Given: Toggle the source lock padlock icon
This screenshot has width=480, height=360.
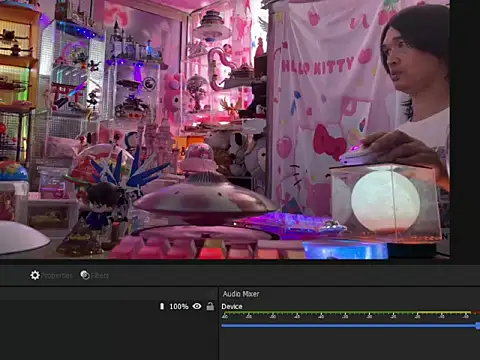Looking at the screenshot, I should click(x=210, y=306).
